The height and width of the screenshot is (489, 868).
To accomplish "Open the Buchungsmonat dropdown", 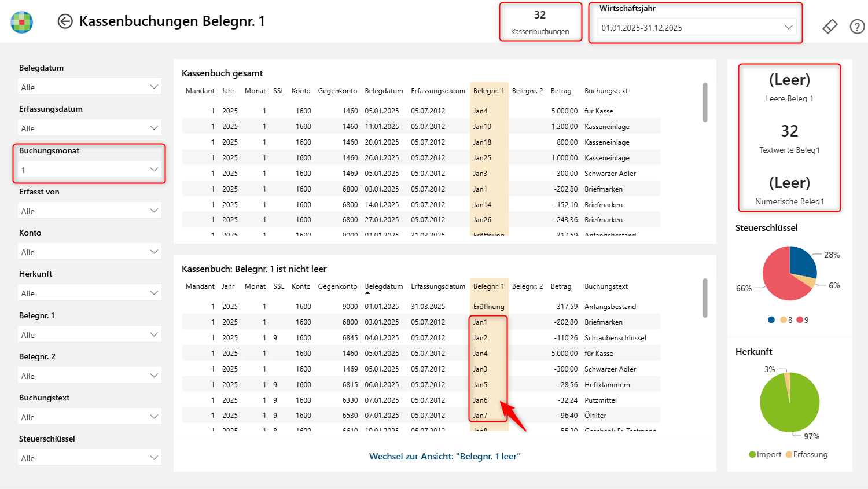I will (x=90, y=170).
